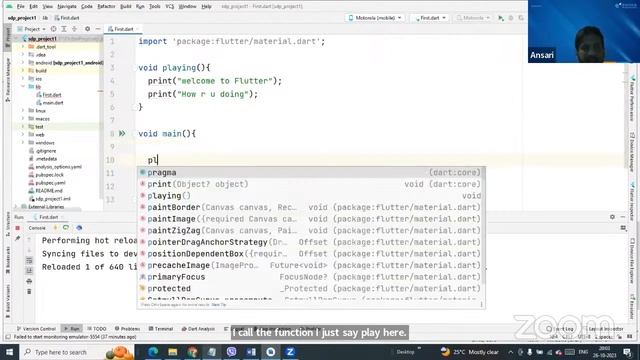Viewport: 640px width, 360px height.
Task: Click the clear all trash icon in console
Action: [x=29, y=292]
